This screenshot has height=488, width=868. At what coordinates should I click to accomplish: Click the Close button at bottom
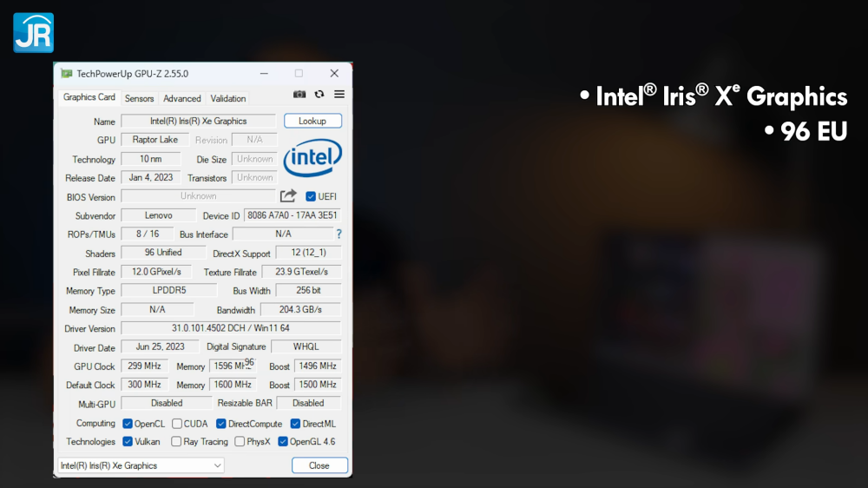[x=319, y=465]
